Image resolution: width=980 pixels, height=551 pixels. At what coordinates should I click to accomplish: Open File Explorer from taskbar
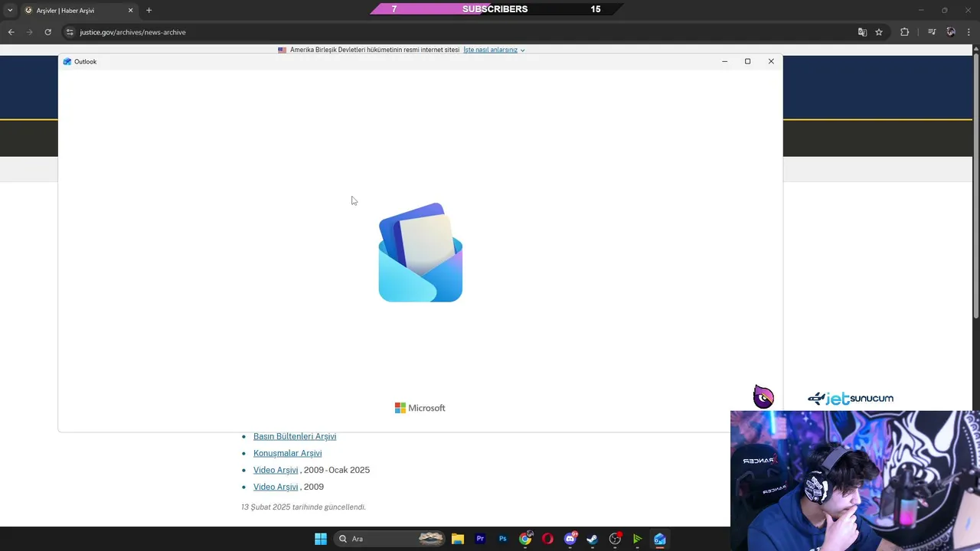pos(458,539)
